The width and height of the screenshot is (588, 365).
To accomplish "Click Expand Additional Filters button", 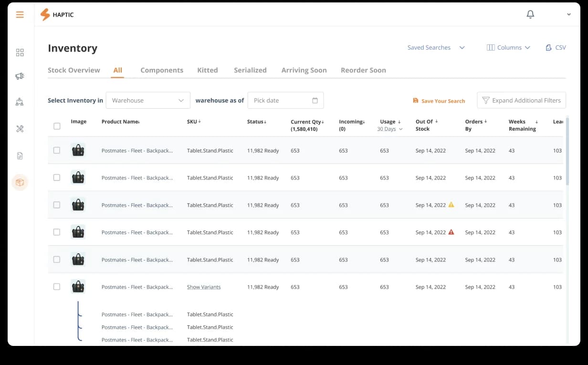I will (522, 100).
